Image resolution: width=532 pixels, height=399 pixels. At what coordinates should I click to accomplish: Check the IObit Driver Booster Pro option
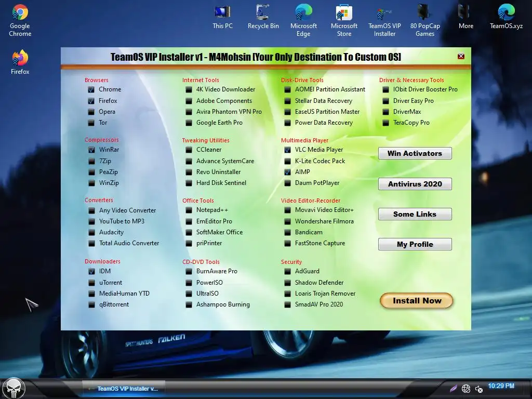point(385,89)
